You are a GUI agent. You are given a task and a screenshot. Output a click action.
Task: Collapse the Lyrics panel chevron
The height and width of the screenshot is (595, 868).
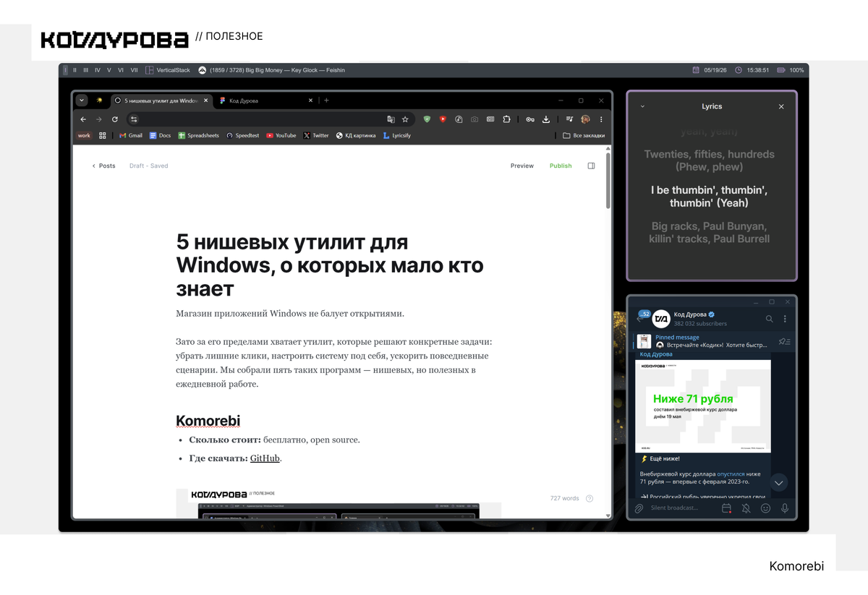[642, 106]
